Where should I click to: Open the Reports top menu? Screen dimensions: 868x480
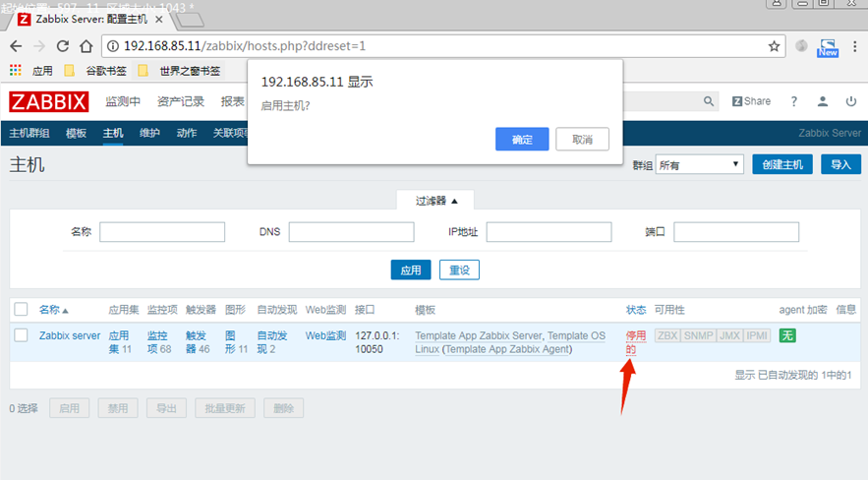point(233,101)
